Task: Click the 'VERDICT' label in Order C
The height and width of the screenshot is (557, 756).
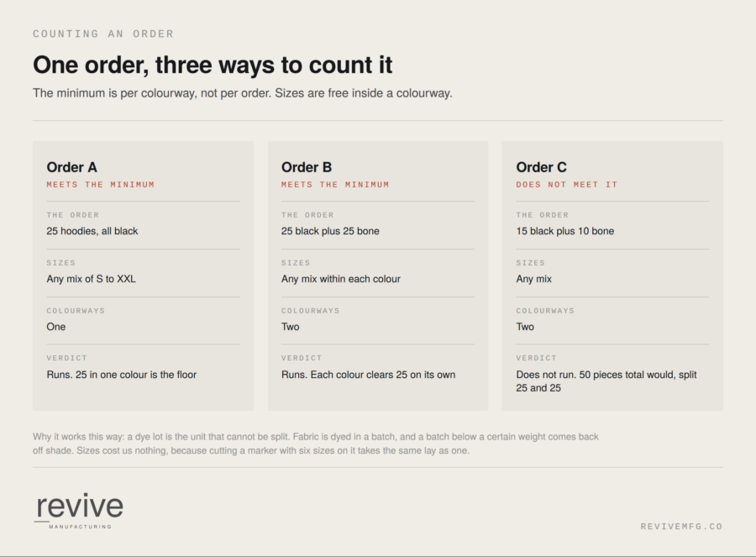Action: [x=537, y=358]
